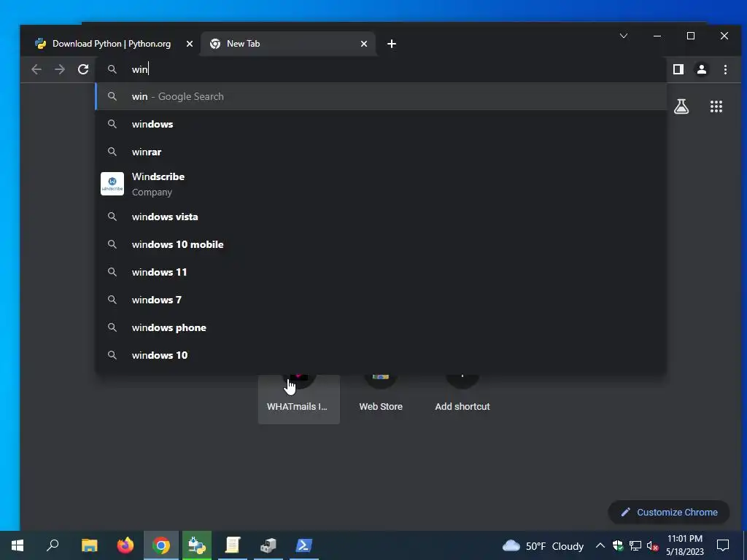
Task: Open the Chrome profile avatar icon
Action: click(701, 69)
